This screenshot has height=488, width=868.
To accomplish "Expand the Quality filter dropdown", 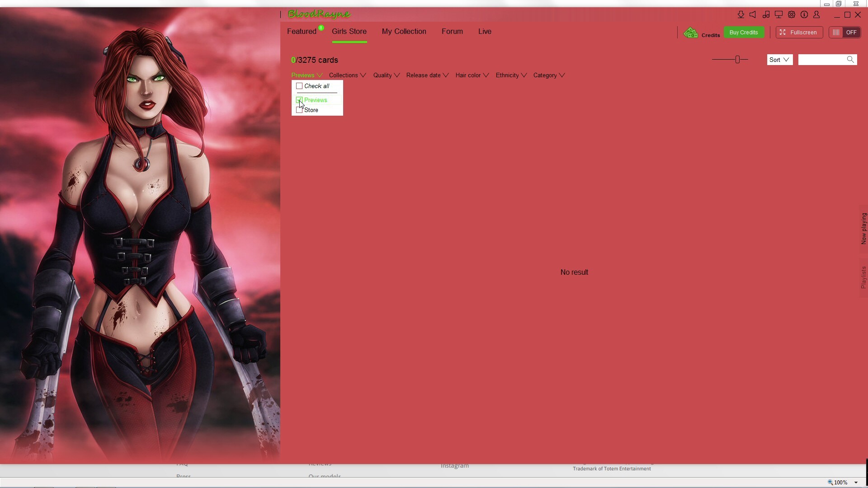I will pyautogui.click(x=387, y=75).
